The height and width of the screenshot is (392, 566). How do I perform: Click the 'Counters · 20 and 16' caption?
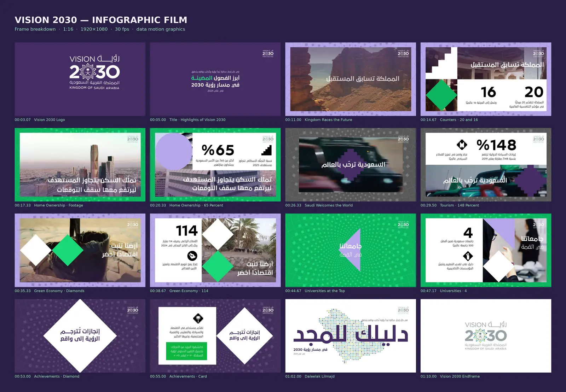(x=459, y=120)
